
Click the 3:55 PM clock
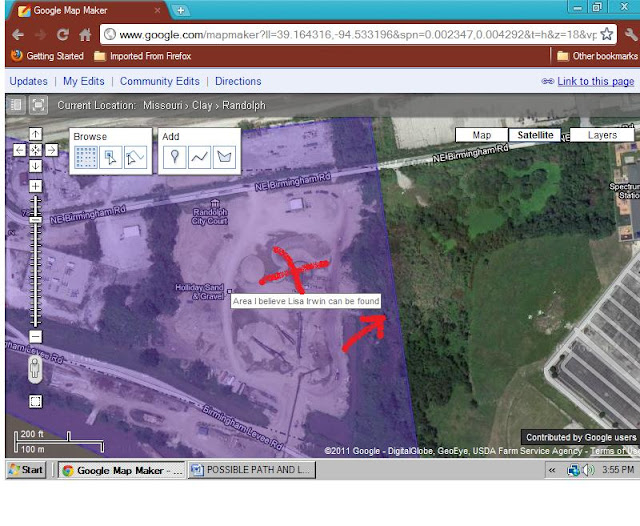pyautogui.click(x=618, y=470)
